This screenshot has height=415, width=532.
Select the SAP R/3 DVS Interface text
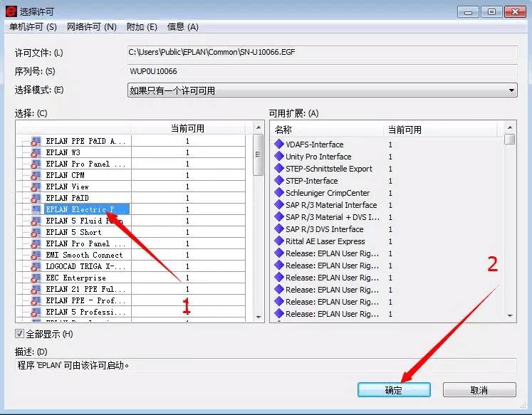point(324,229)
